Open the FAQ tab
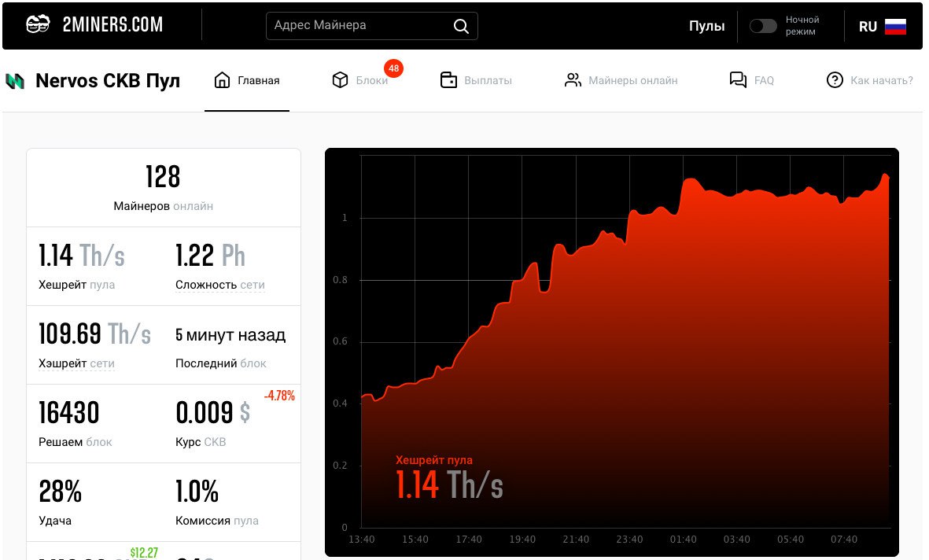 point(752,80)
